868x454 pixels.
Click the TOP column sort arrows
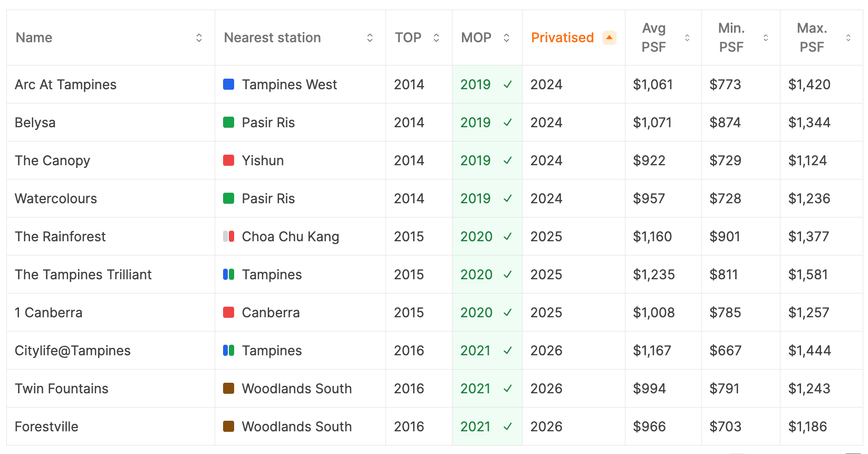tap(436, 37)
